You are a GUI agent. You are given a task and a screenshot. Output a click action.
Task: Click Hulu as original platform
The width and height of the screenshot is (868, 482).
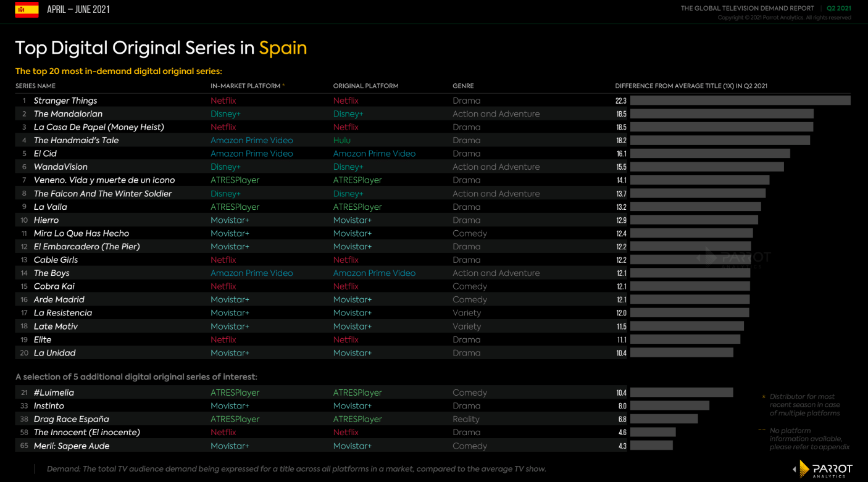[x=342, y=141]
